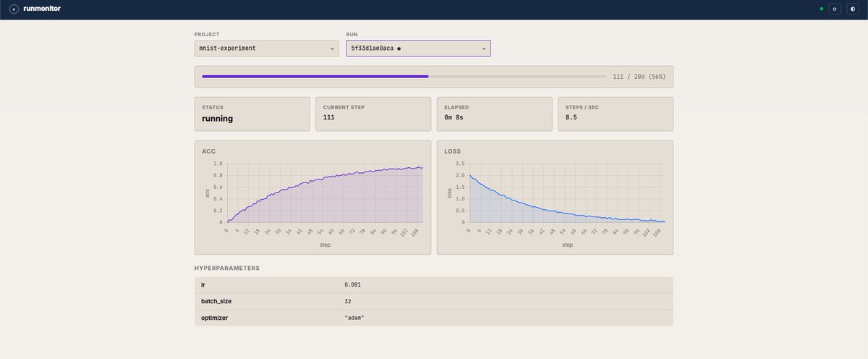The height and width of the screenshot is (359, 868).
Task: Click the RUN field label
Action: [x=352, y=34]
